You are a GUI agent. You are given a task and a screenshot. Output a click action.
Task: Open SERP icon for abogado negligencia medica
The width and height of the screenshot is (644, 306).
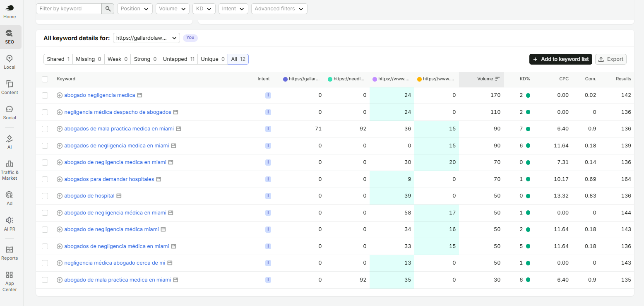139,95
